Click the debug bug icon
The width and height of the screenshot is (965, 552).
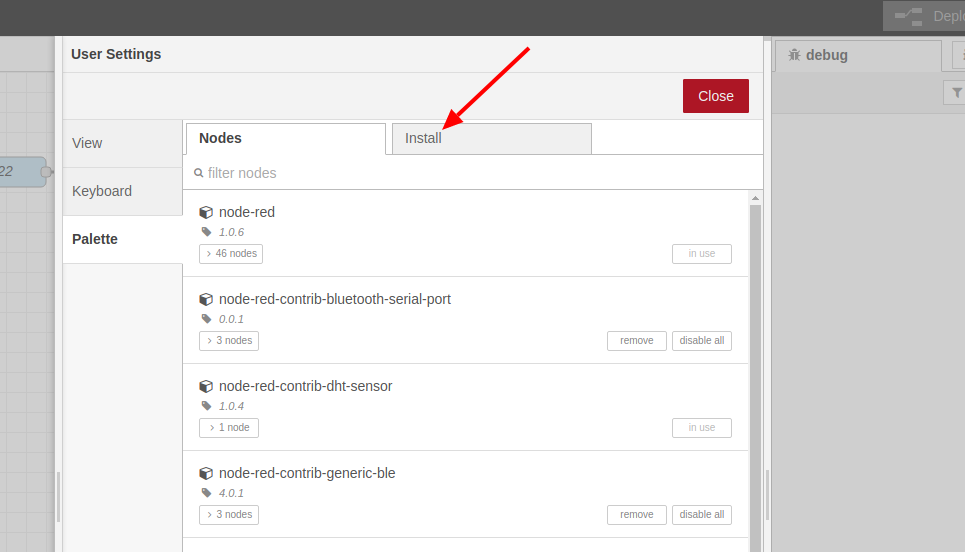coord(795,55)
